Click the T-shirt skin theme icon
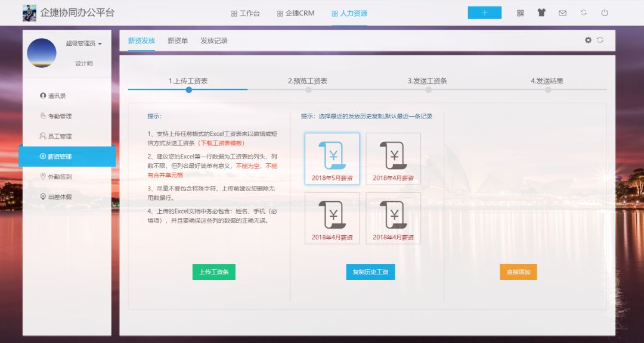Screen dimensions: 644x343 click(x=541, y=13)
